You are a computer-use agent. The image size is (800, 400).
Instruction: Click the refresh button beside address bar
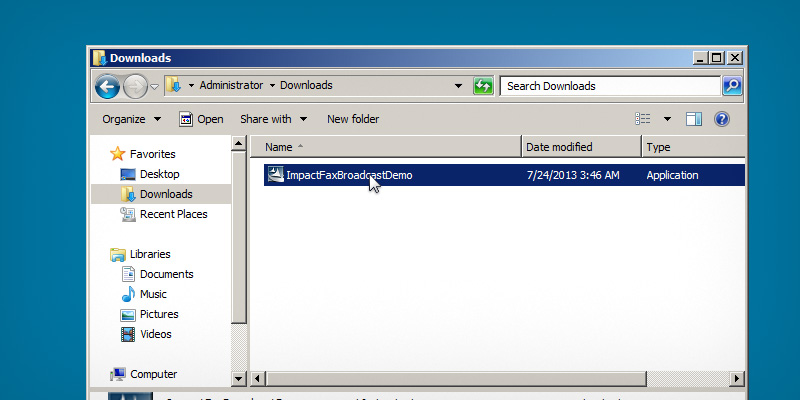tap(483, 86)
